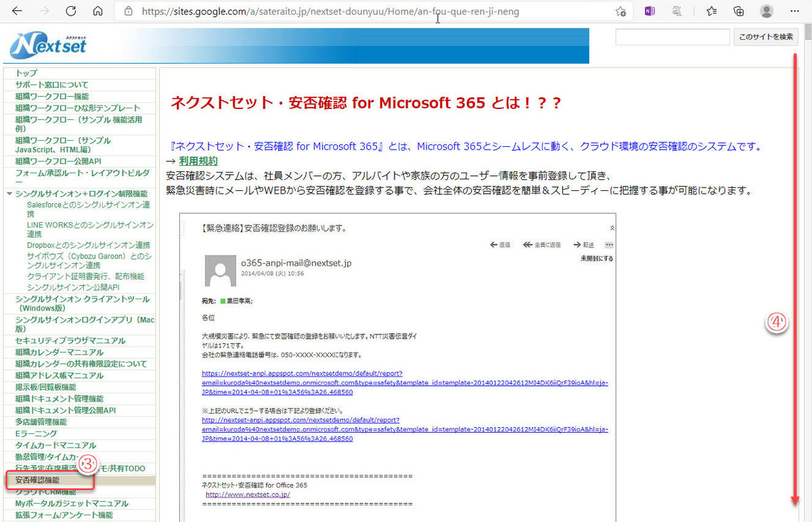Go back using the browser back arrow

[18, 12]
